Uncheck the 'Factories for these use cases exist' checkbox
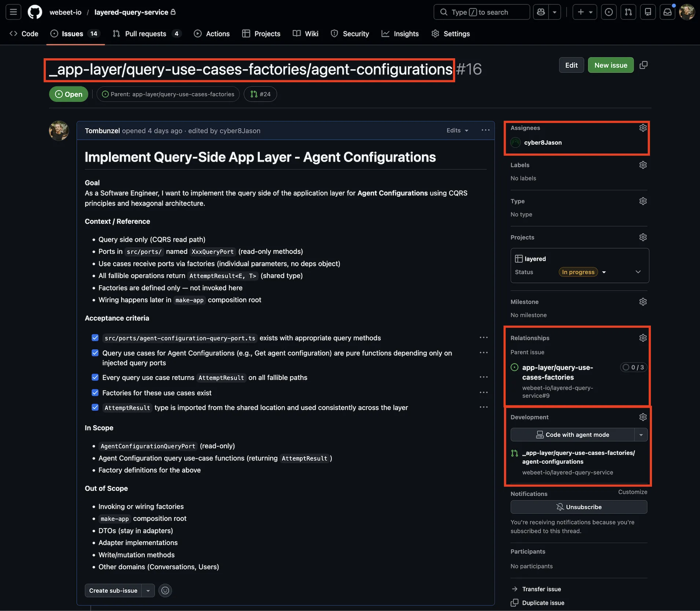This screenshot has width=700, height=611. [95, 392]
